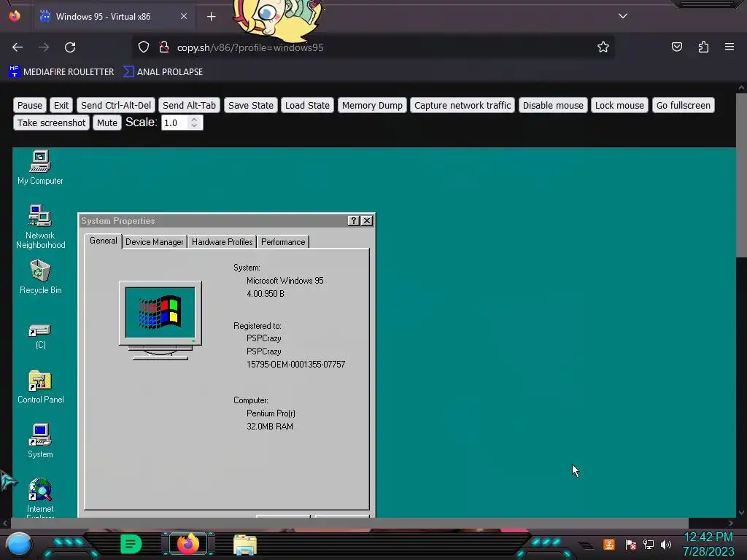Click Go fullscreen button
Image resolution: width=747 pixels, height=560 pixels.
click(683, 105)
